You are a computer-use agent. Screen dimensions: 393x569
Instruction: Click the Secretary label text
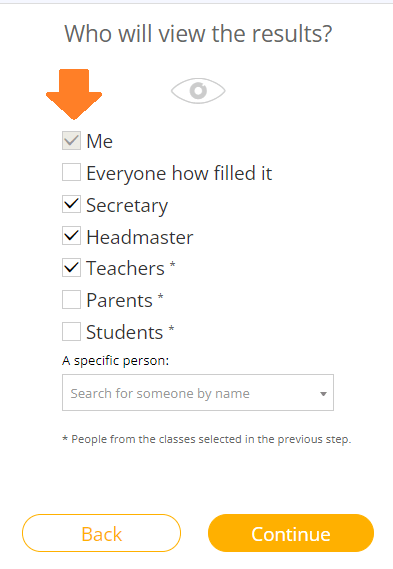coord(127,206)
